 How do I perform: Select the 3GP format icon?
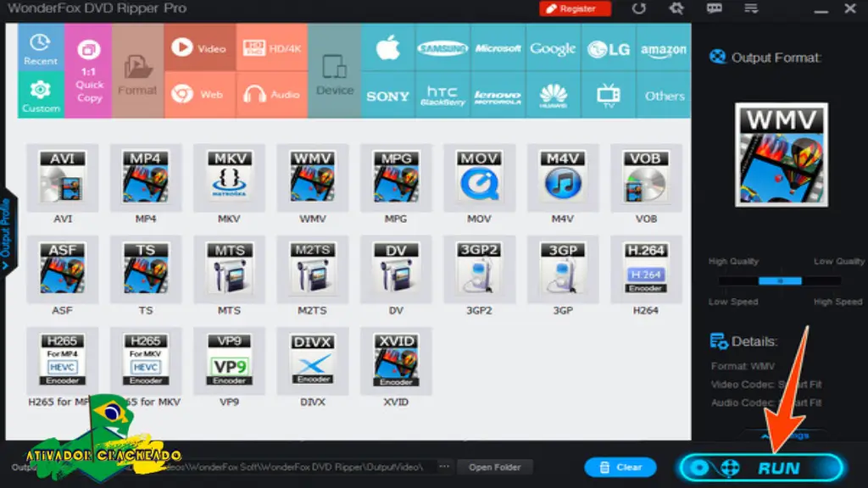[563, 269]
